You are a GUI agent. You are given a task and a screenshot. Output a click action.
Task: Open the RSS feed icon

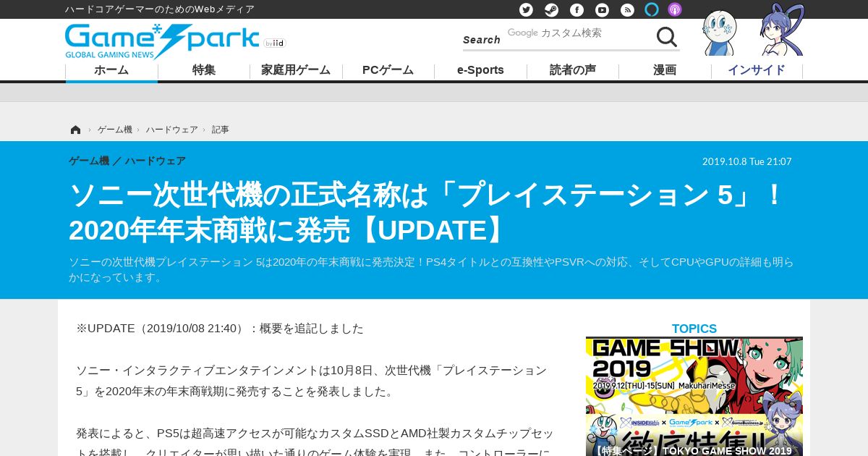tap(627, 9)
